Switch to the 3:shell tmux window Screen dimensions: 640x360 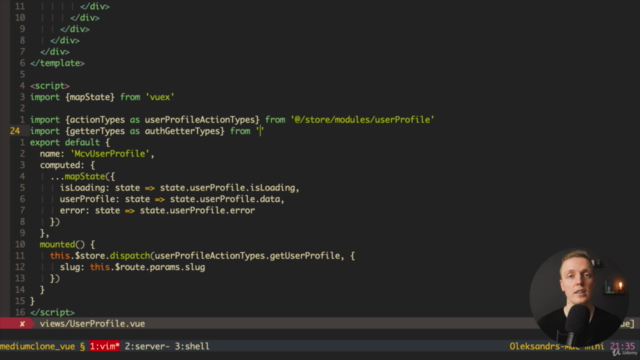pyautogui.click(x=192, y=346)
